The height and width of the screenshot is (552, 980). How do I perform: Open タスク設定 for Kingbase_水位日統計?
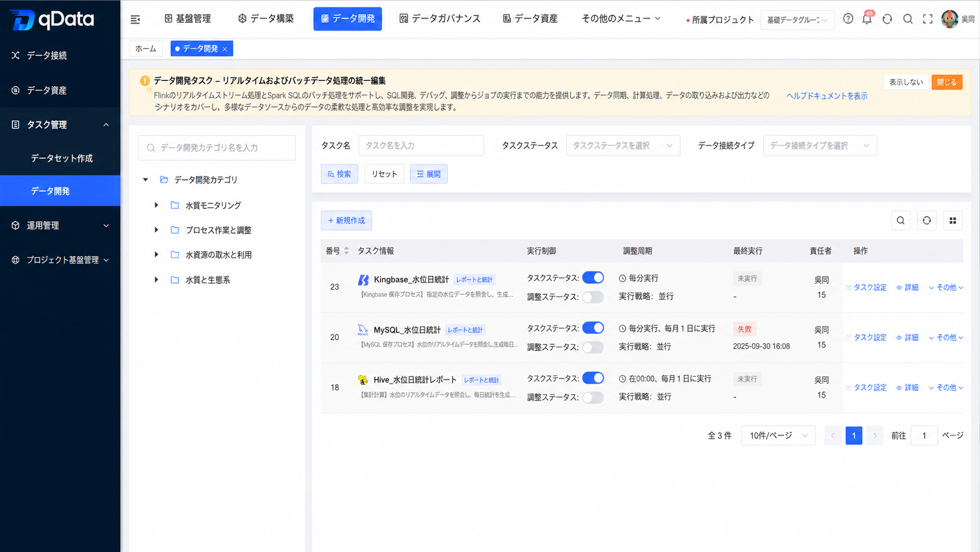click(866, 287)
